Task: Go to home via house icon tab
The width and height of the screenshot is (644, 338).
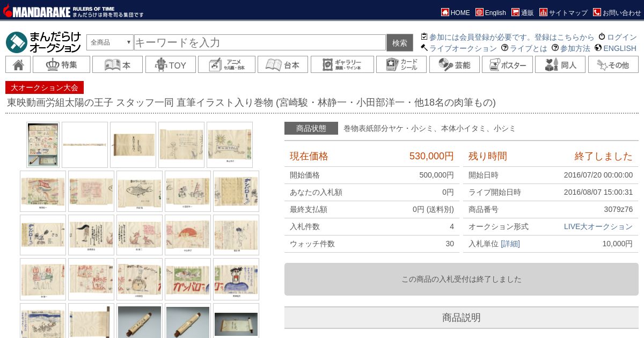Action: tap(18, 64)
